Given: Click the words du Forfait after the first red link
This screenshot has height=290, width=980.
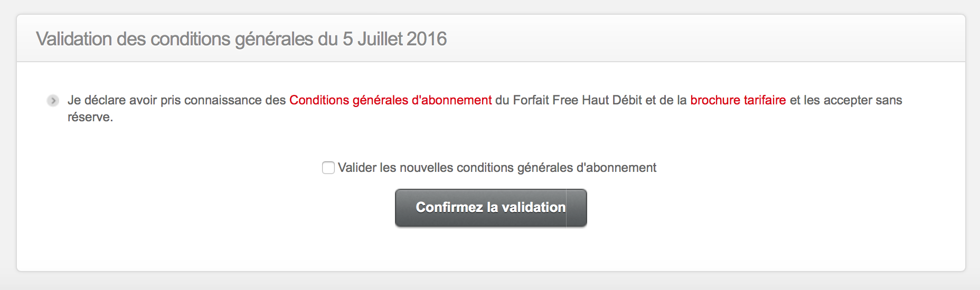Looking at the screenshot, I should click(522, 100).
